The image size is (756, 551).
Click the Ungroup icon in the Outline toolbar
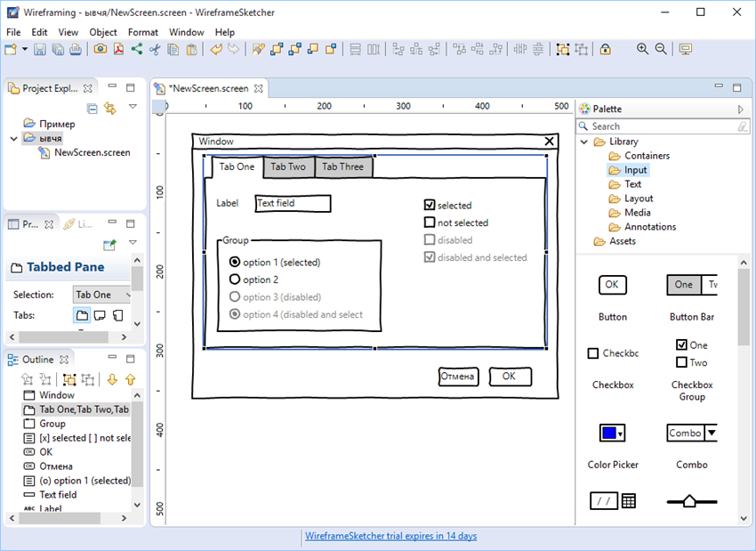coord(88,380)
